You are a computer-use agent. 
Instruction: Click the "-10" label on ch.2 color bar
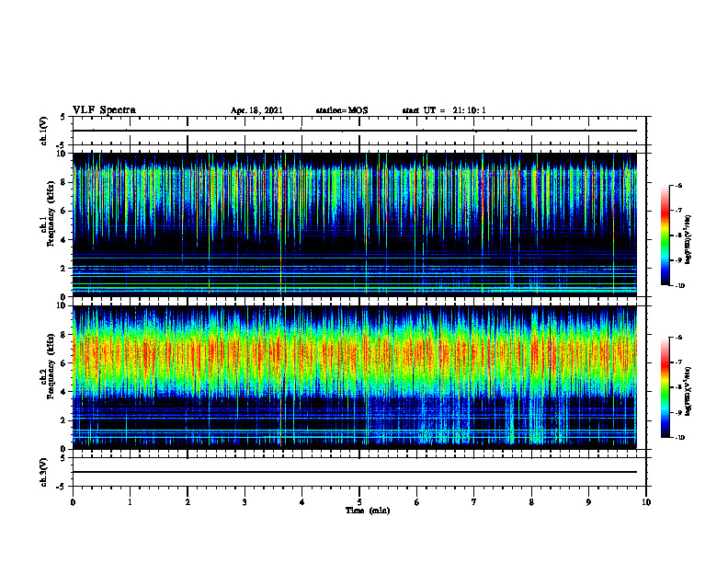tap(679, 438)
